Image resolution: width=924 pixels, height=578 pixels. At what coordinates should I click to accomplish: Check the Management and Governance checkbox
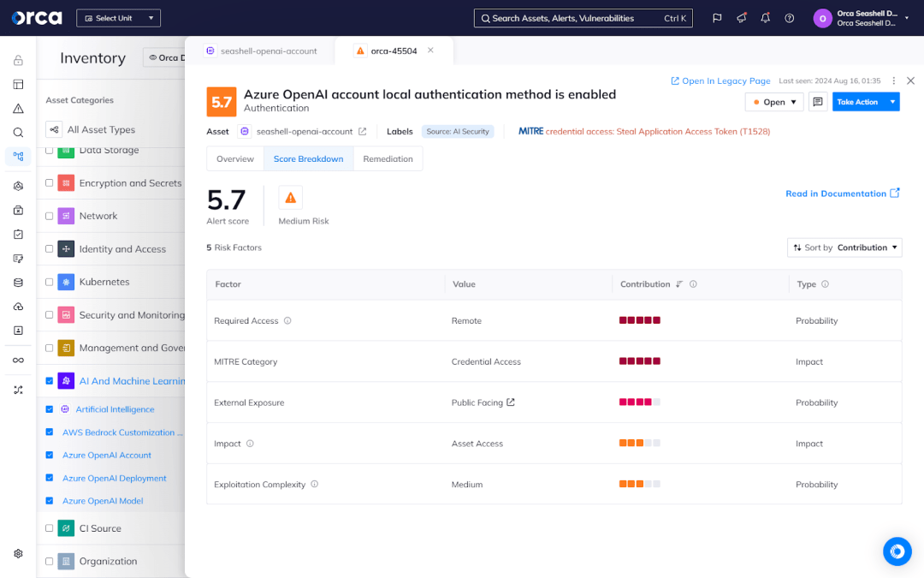(50, 348)
